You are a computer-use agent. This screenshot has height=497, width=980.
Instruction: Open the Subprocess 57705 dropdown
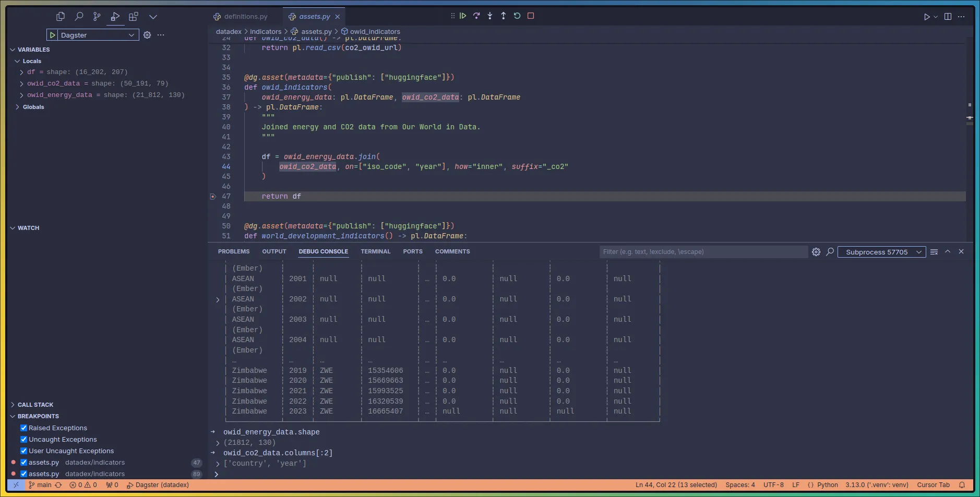(881, 252)
